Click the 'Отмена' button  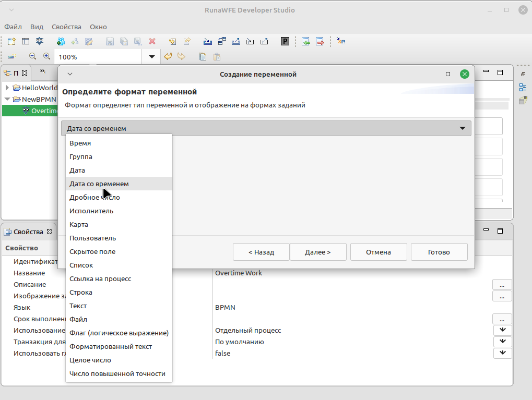pyautogui.click(x=379, y=252)
